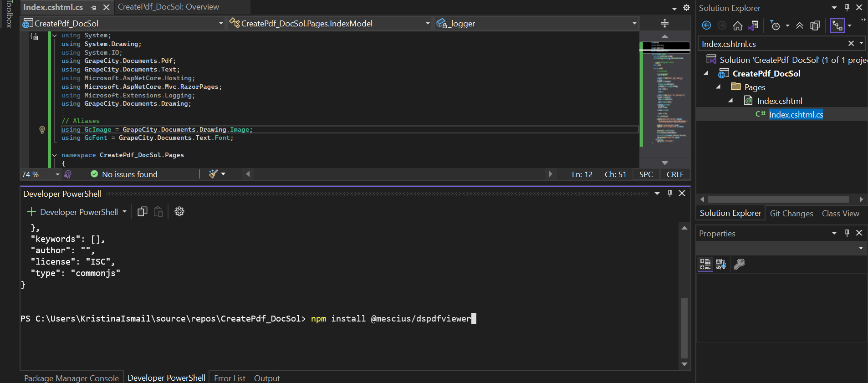Open the Developer PowerShell profile dropdown
The image size is (868, 383).
click(x=124, y=212)
